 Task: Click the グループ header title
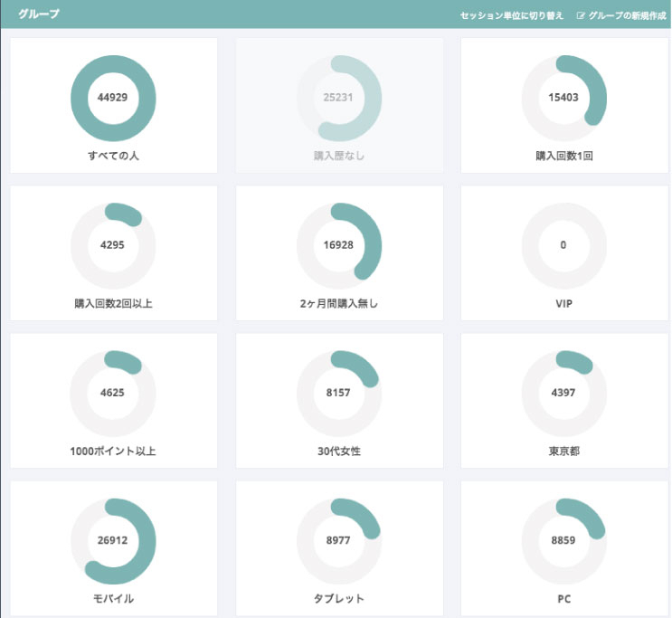pos(39,14)
